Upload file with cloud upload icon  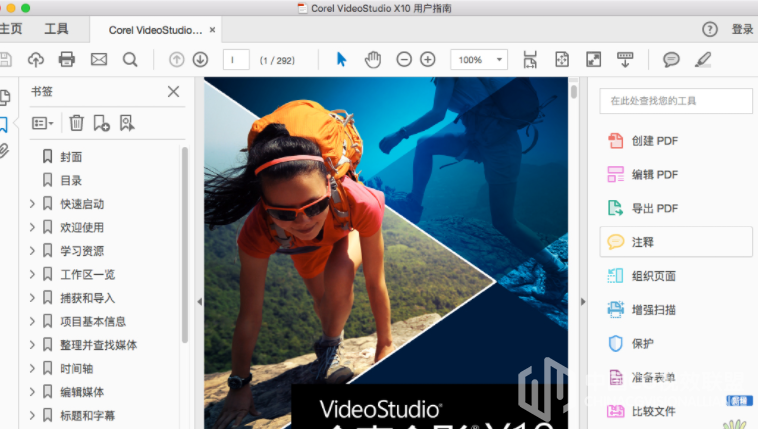tap(35, 59)
